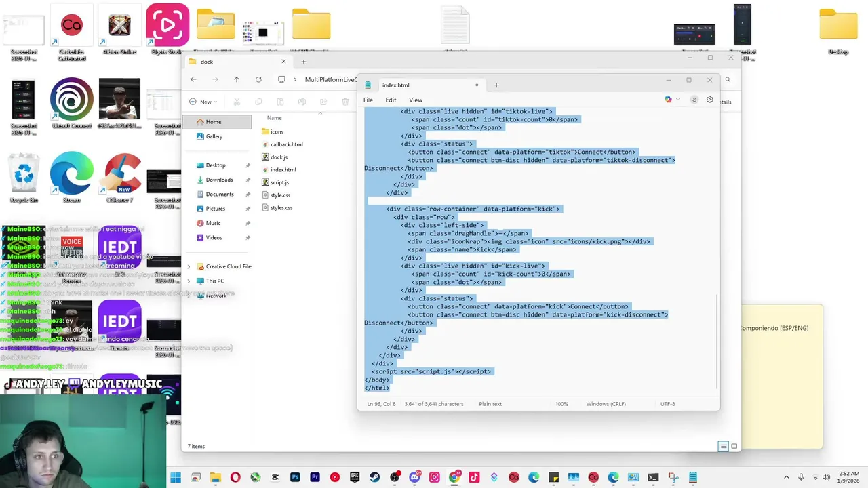Click the Rename icon in Explorer toolbar
The width and height of the screenshot is (868, 488).
(302, 102)
